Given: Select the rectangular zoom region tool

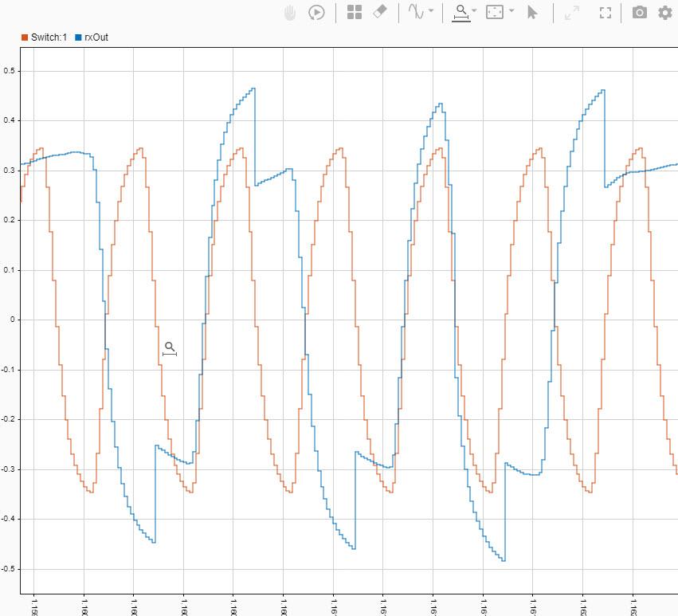Looking at the screenshot, I should coord(496,12).
